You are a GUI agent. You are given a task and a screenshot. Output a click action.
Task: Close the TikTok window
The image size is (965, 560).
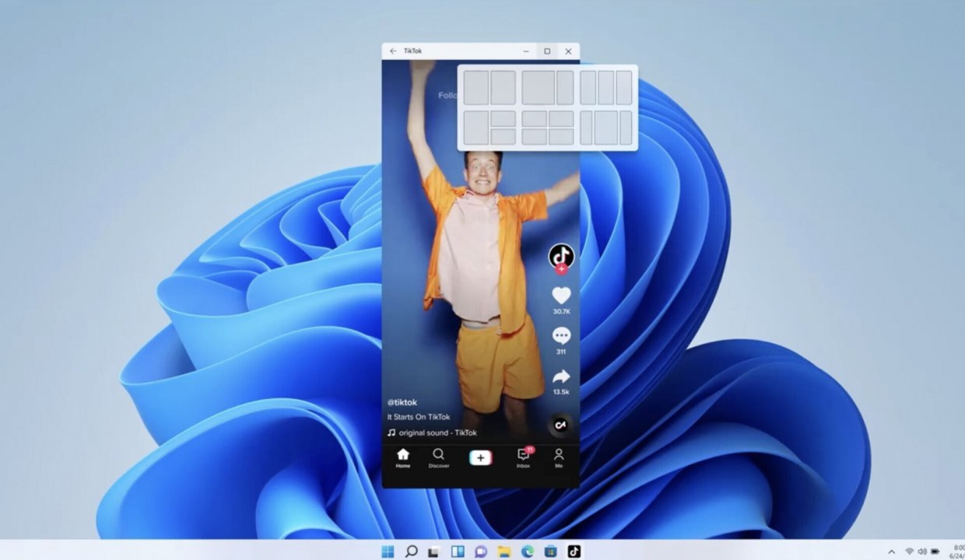click(569, 51)
